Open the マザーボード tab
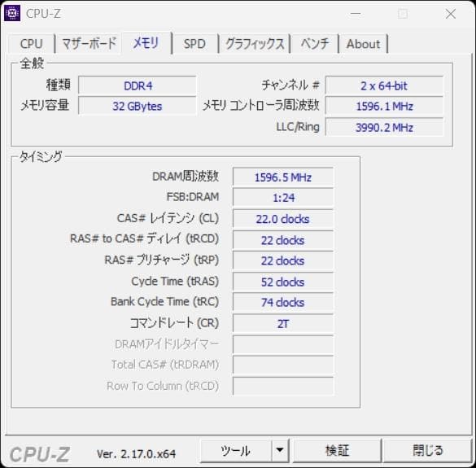The width and height of the screenshot is (476, 468). click(90, 43)
